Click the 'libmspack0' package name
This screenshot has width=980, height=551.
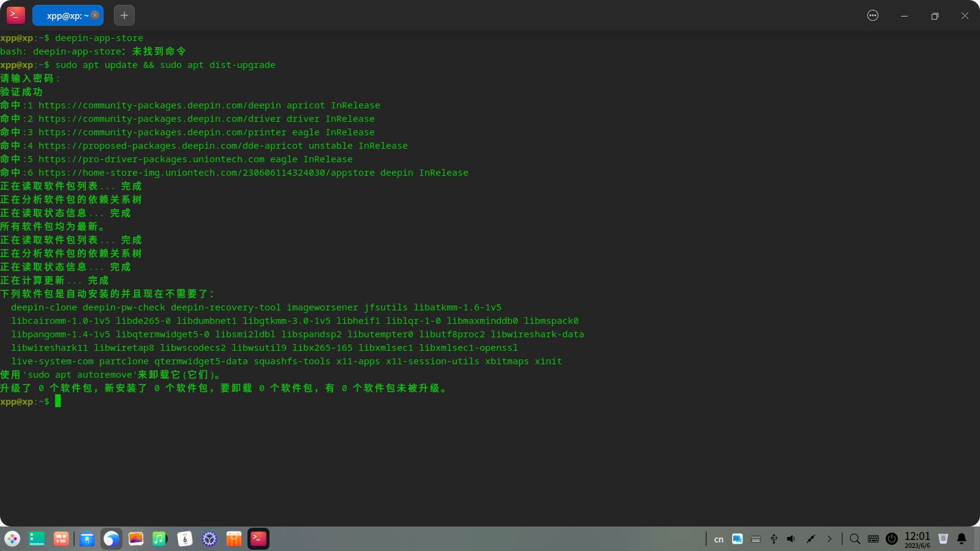[551, 321]
